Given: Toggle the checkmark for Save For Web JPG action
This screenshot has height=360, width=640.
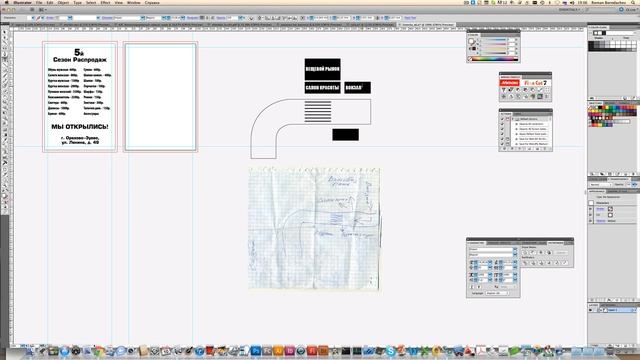Looking at the screenshot, I should point(502,144).
